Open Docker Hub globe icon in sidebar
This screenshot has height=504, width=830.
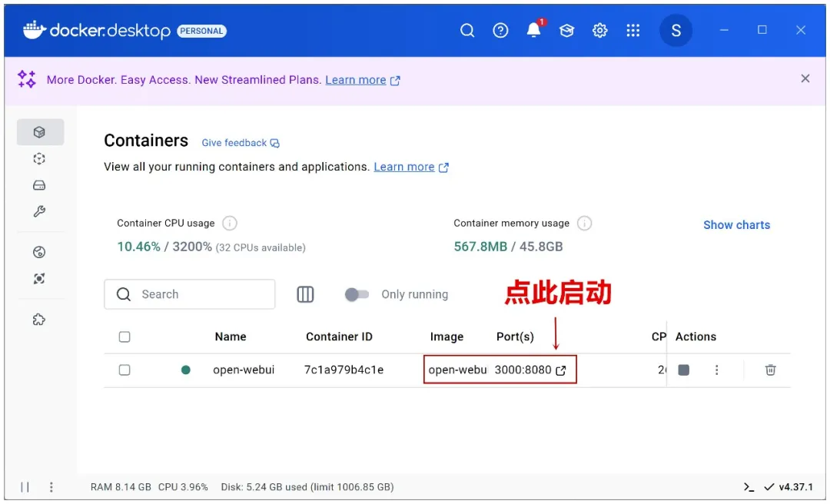[39, 252]
